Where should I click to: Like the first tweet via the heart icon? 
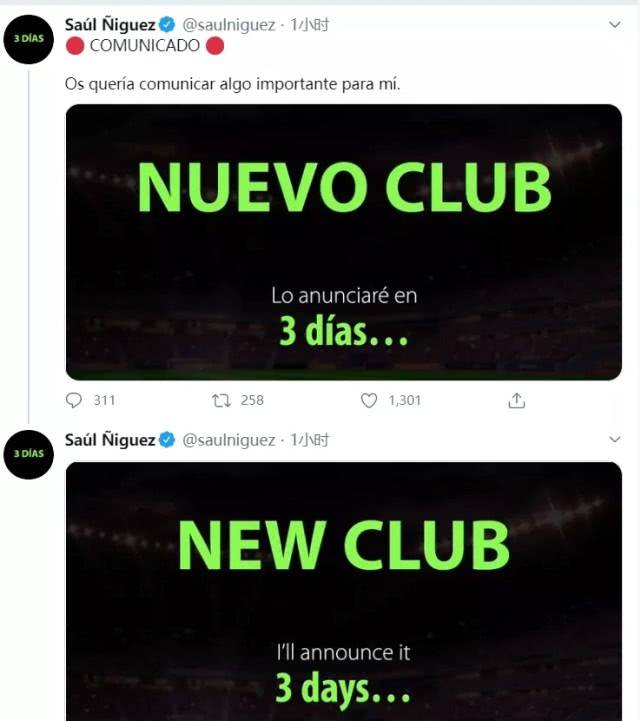[369, 401]
